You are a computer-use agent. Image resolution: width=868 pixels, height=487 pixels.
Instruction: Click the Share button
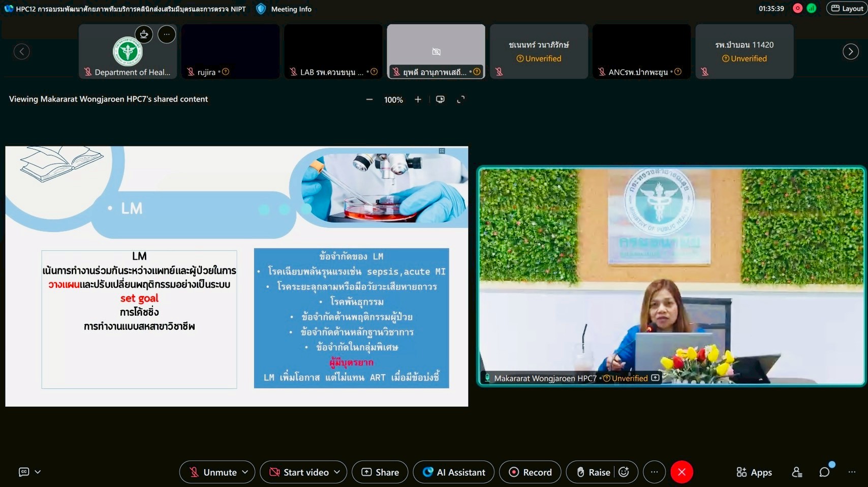[x=380, y=472]
